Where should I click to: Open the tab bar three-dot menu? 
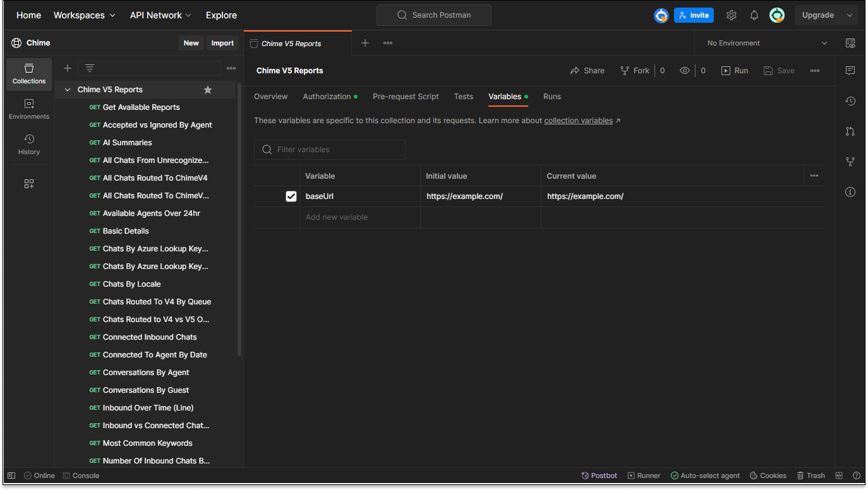[x=388, y=43]
